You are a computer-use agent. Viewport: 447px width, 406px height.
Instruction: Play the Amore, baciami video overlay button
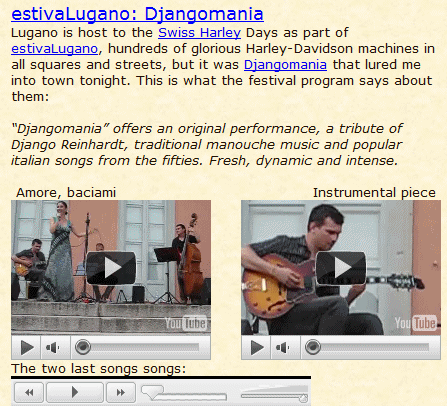pyautogui.click(x=111, y=268)
